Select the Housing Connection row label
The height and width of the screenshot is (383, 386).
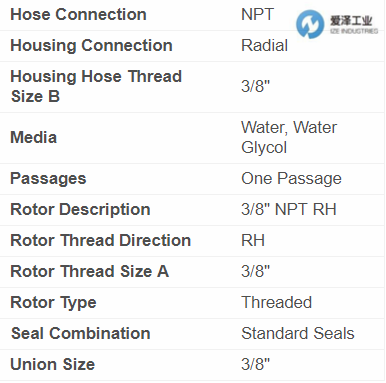[x=91, y=46]
